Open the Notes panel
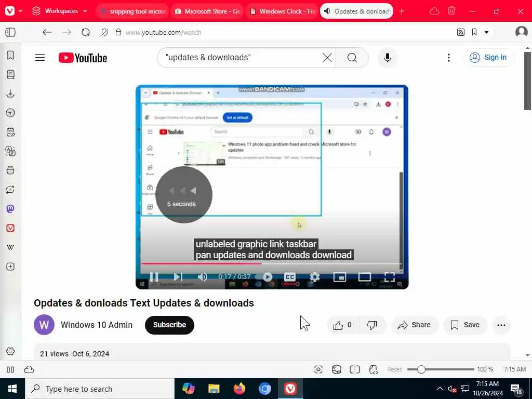 (10, 132)
